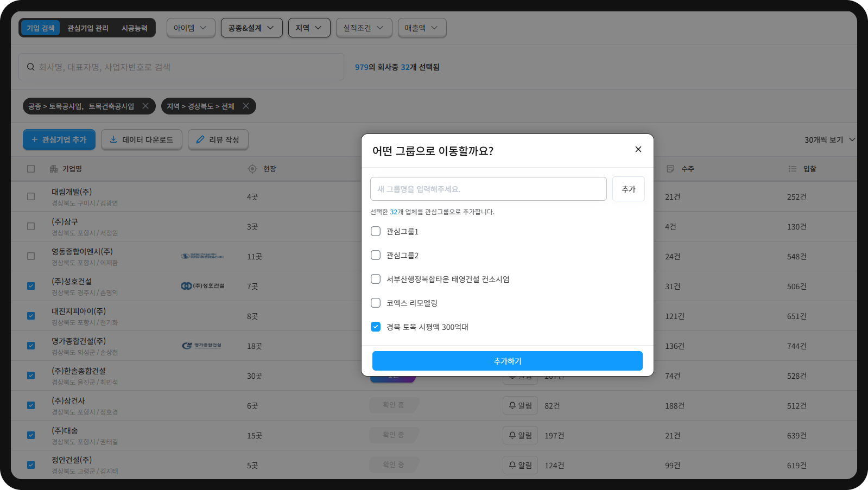Check the 코엑스 리모델링 checkbox
This screenshot has height=490, width=868.
[376, 303]
